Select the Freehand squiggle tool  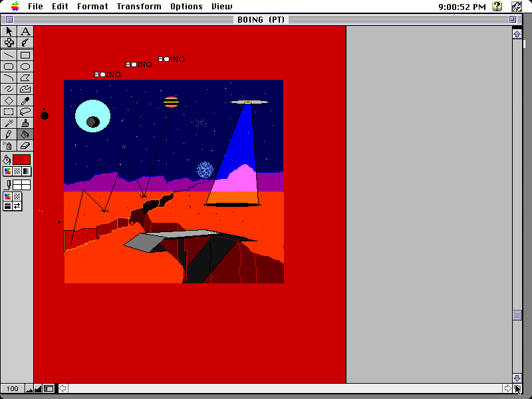pos(9,89)
